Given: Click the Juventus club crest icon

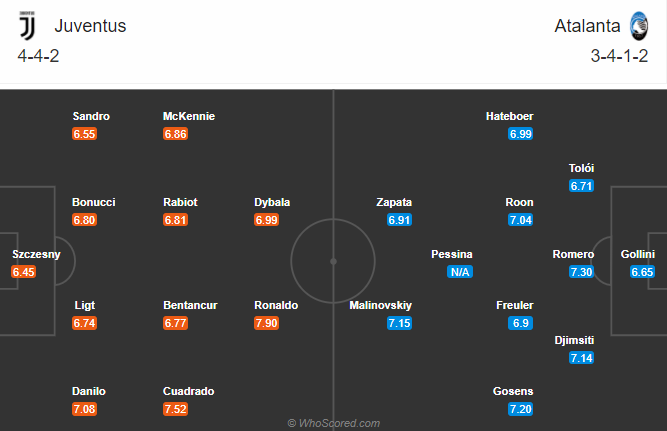Looking at the screenshot, I should tap(27, 26).
